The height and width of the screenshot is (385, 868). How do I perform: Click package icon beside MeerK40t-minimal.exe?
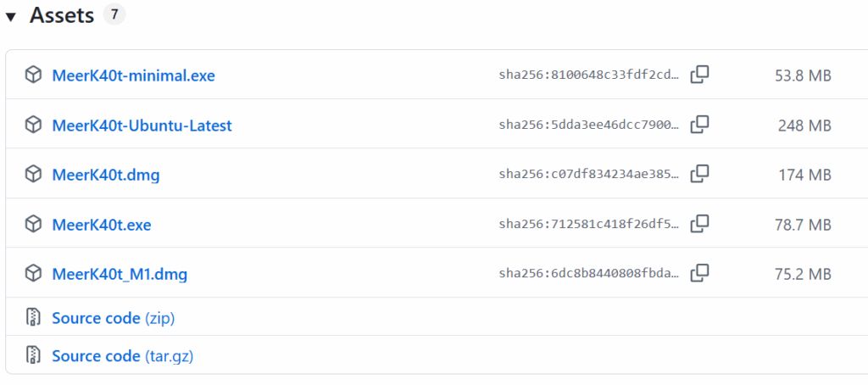(33, 75)
